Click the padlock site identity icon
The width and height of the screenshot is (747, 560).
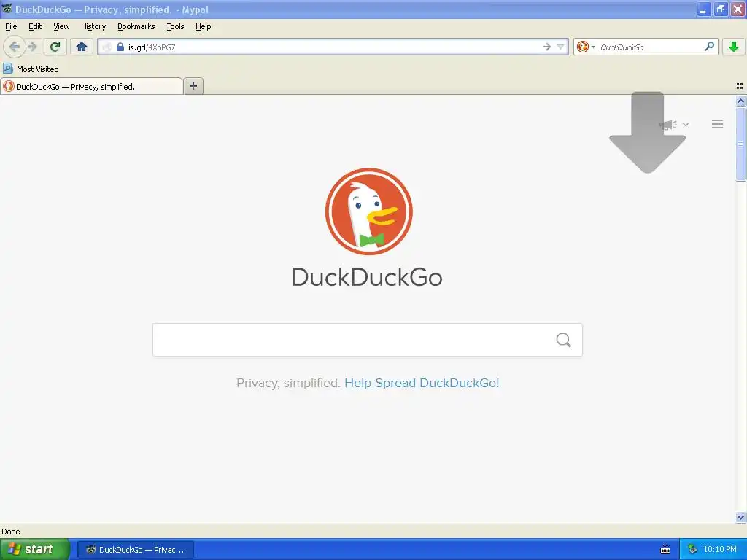[x=120, y=47]
